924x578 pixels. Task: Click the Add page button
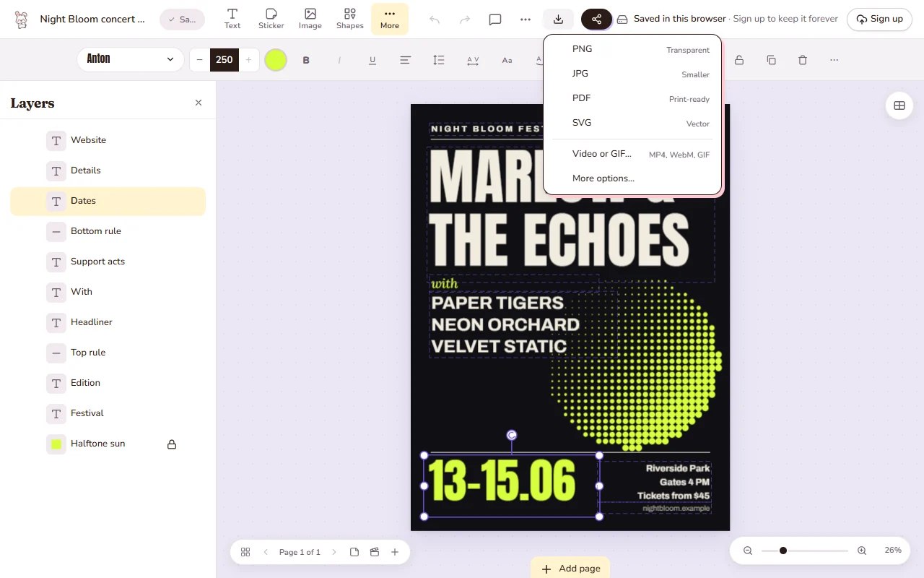pos(570,568)
